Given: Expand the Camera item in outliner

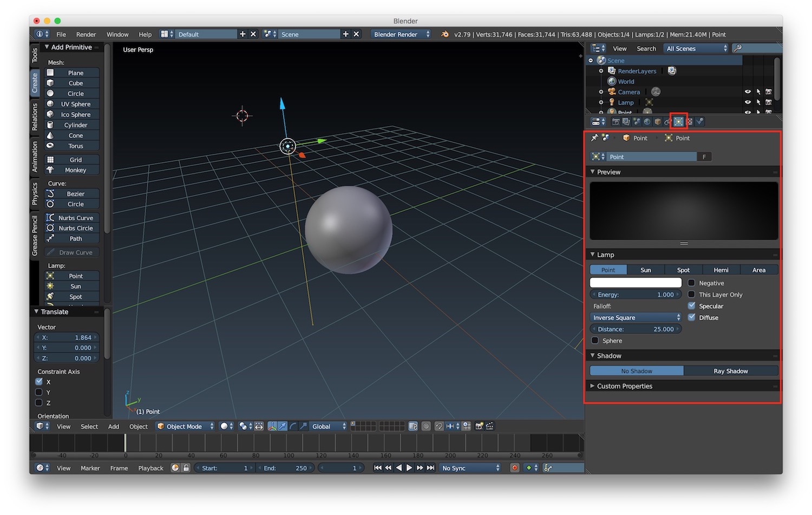Looking at the screenshot, I should click(x=601, y=92).
